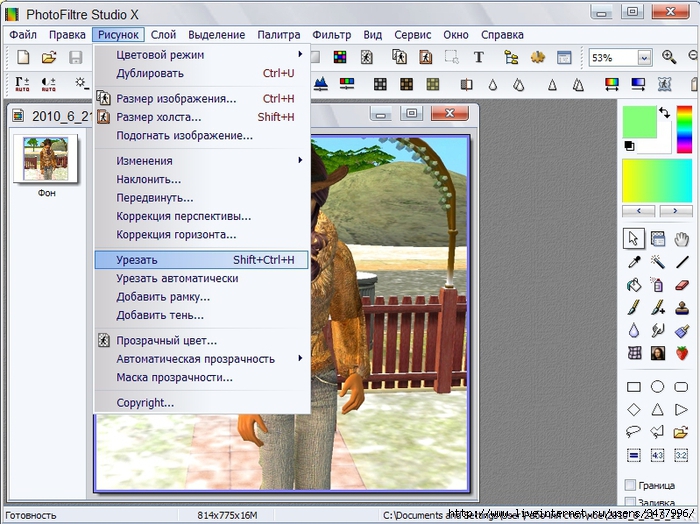700x524 pixels.
Task: Click next palette arrow button
Action: click(x=676, y=210)
